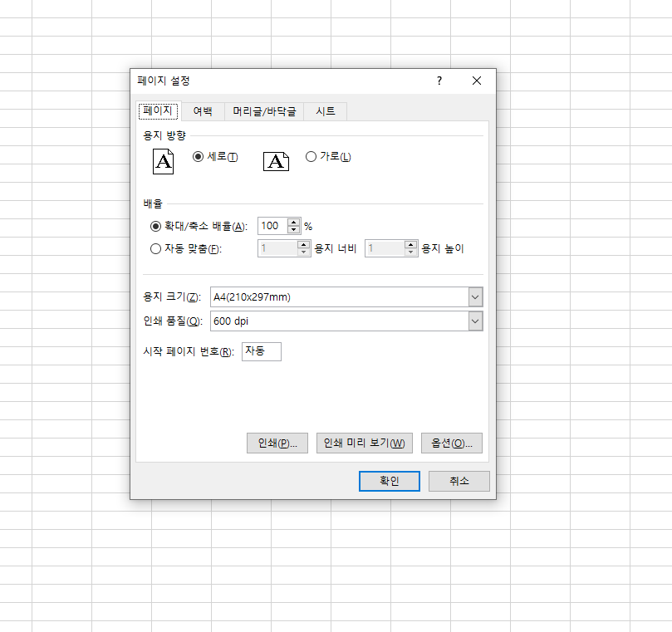Decrease 용지 높이 value with down arrow
This screenshot has width=672, height=632.
[410, 252]
